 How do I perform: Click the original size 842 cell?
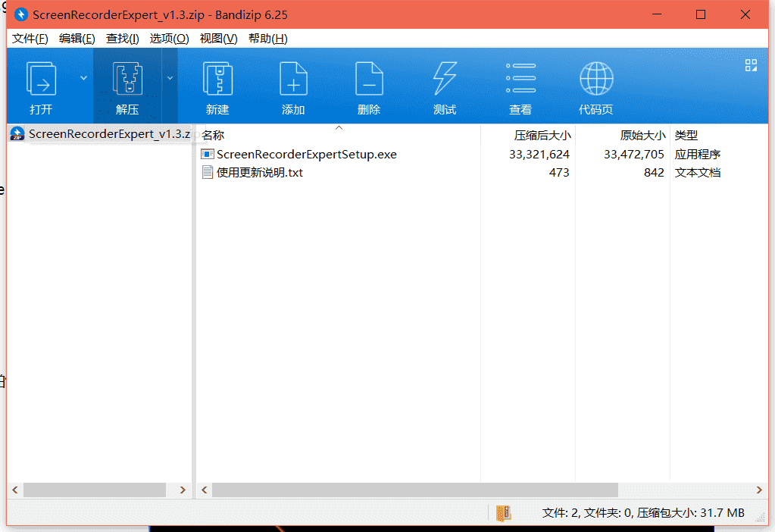(x=654, y=173)
